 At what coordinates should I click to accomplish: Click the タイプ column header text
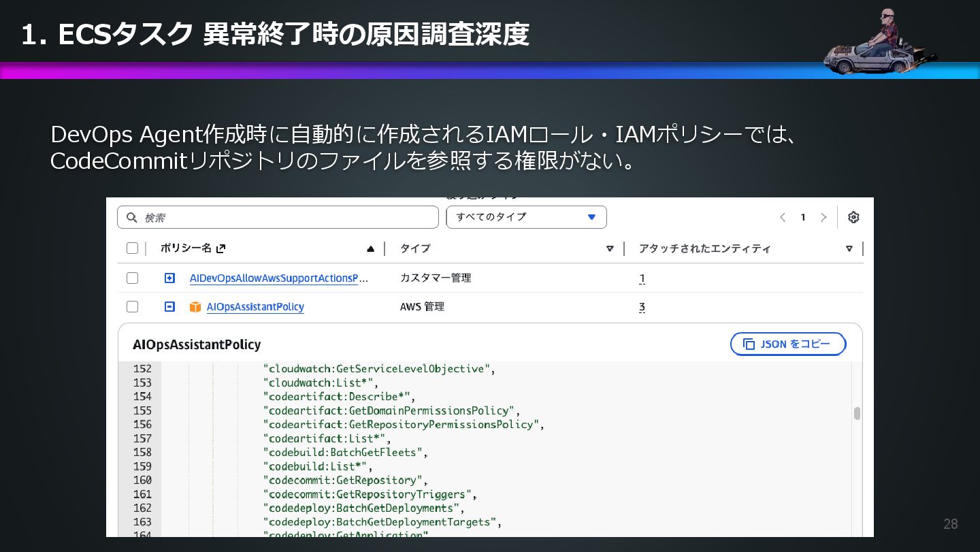coord(415,248)
